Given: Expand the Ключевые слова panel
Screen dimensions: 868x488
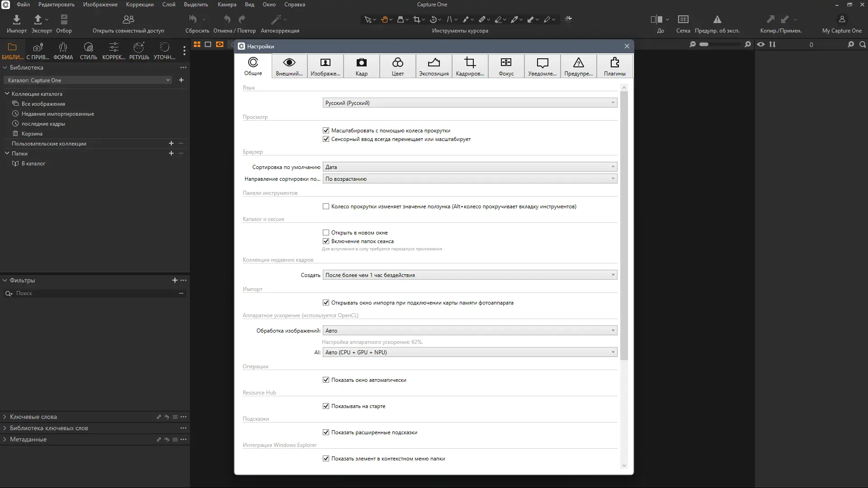Looking at the screenshot, I should pyautogui.click(x=33, y=417).
